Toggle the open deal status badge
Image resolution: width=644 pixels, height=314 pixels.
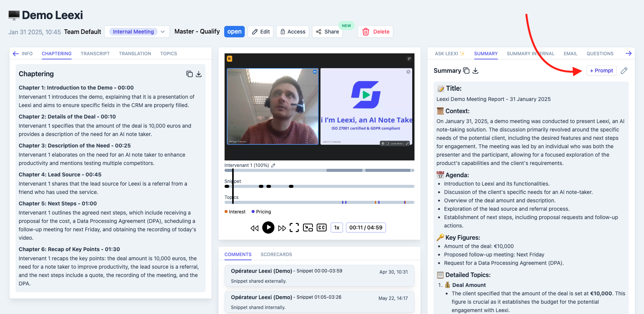(234, 32)
